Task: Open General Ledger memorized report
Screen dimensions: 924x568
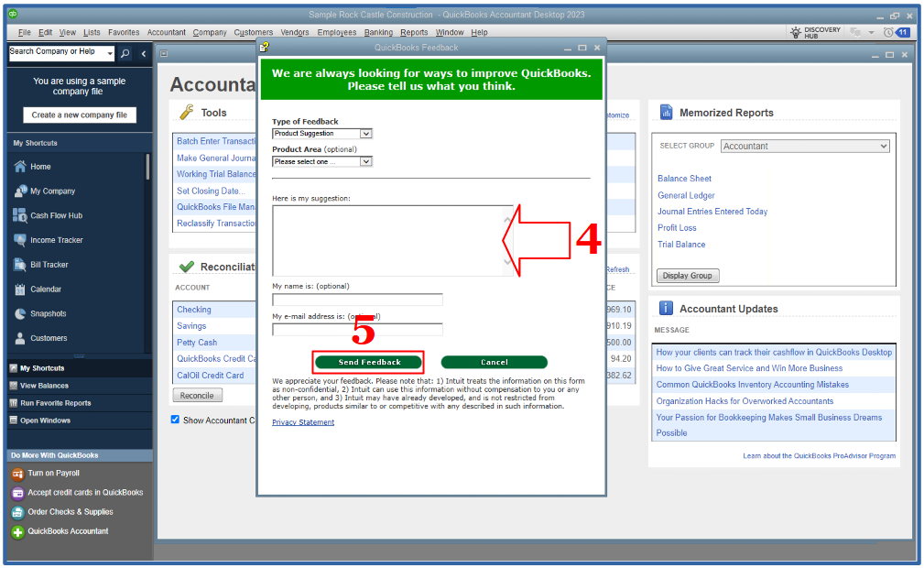Action: pos(686,195)
